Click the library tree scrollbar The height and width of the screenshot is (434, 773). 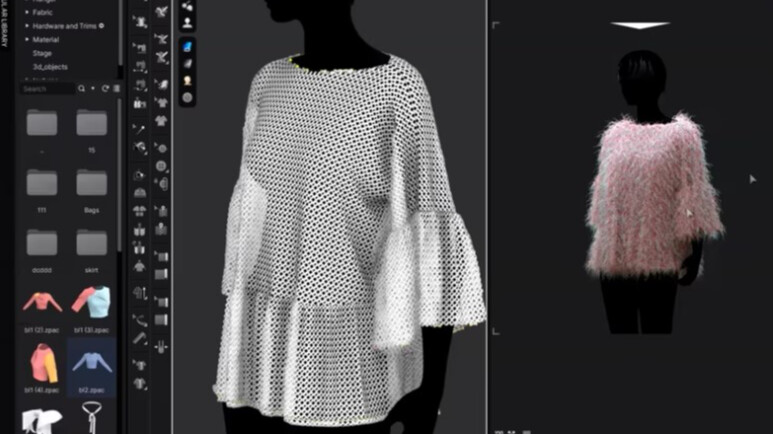(x=120, y=35)
